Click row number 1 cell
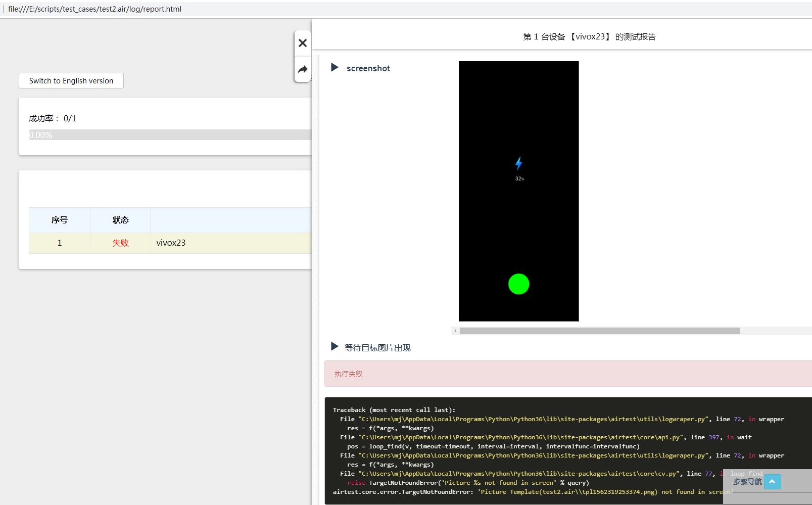Screen dimensions: 812x505 point(60,243)
